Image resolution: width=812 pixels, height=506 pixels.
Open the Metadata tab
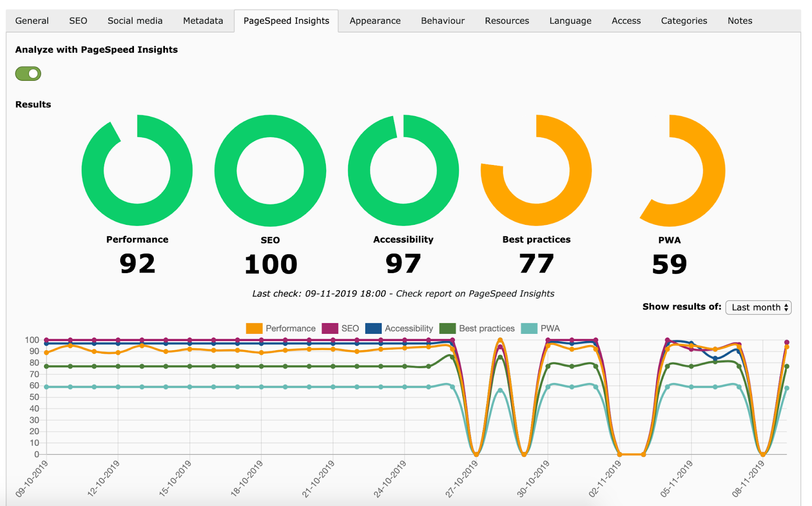pos(202,20)
